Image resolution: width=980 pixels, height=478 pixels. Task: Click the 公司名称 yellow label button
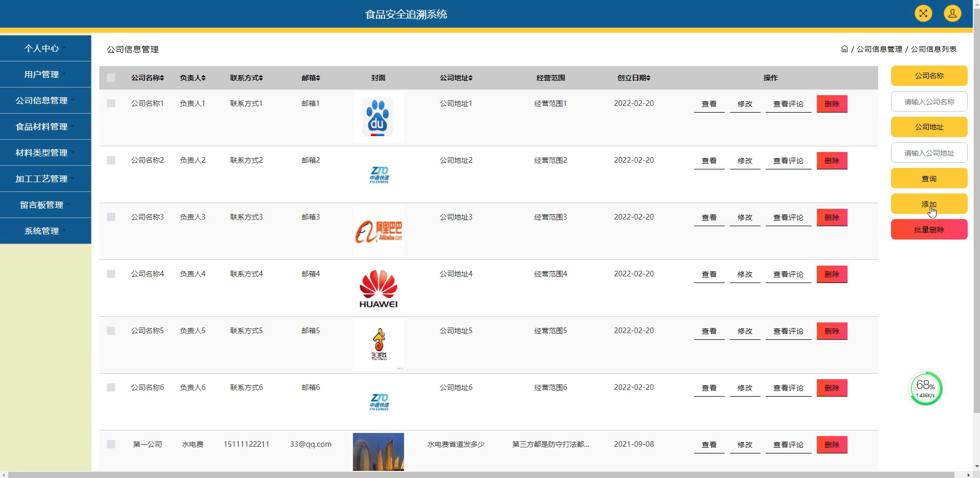tap(929, 76)
